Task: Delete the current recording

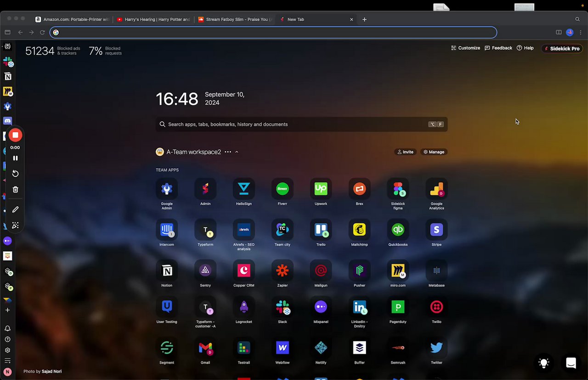Action: pyautogui.click(x=15, y=189)
